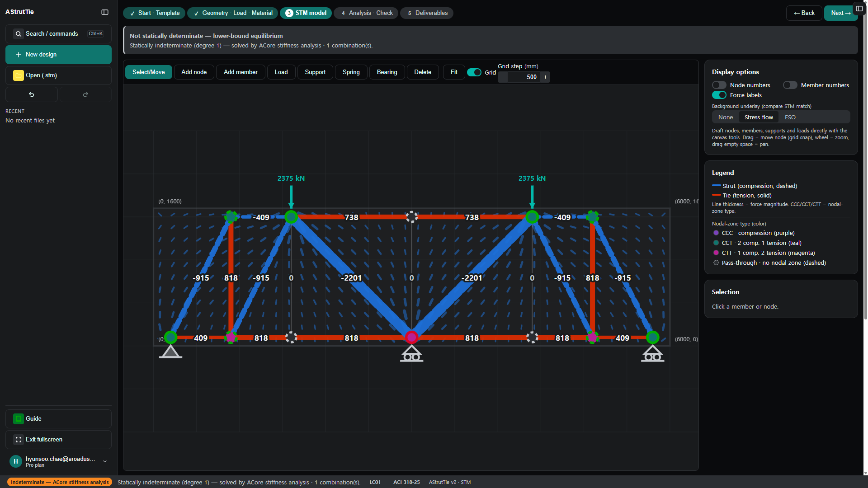Click the Back button
868x488 pixels.
click(x=804, y=13)
